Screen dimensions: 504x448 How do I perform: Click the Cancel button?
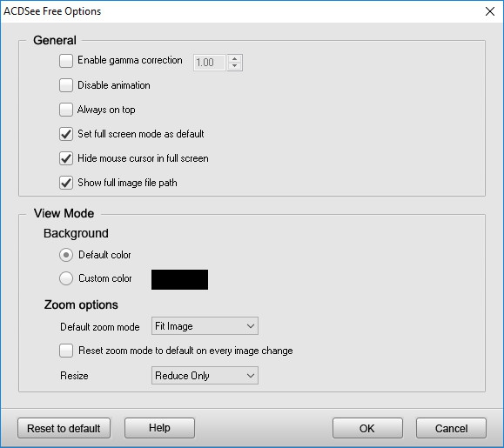(451, 428)
